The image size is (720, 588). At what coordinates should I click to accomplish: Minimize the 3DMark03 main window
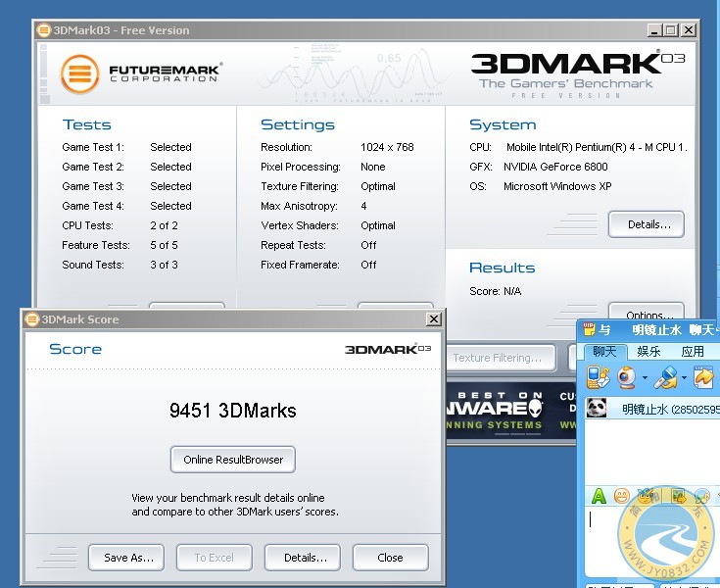(x=654, y=30)
